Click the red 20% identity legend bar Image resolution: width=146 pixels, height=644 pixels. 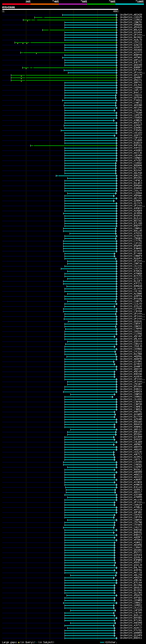[x=16, y=4]
